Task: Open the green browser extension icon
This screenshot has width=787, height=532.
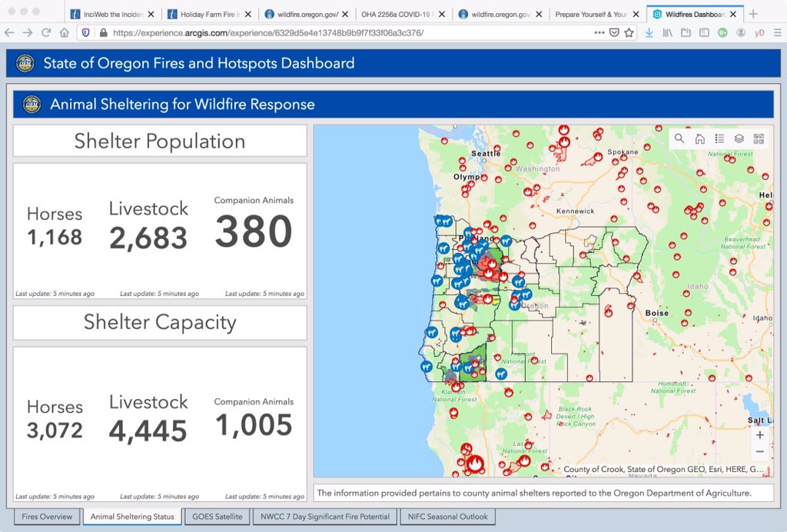Action: coord(722,32)
